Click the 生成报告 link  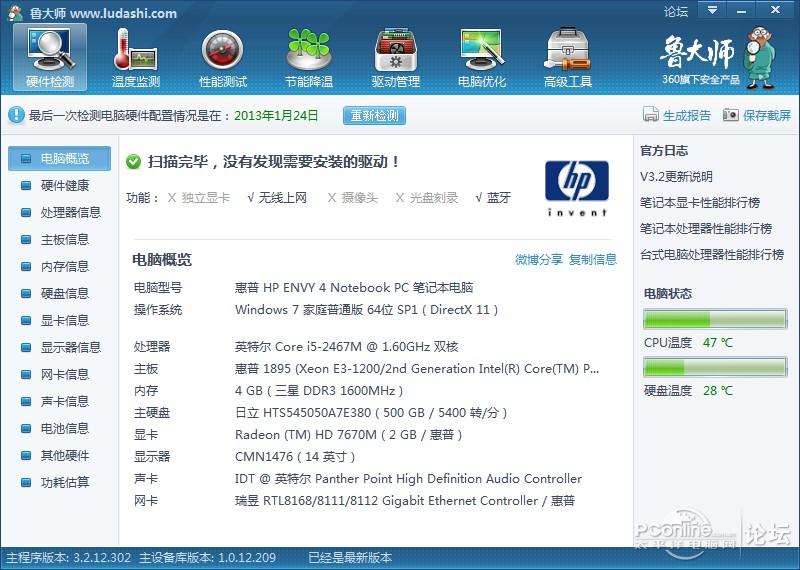pyautogui.click(x=687, y=115)
